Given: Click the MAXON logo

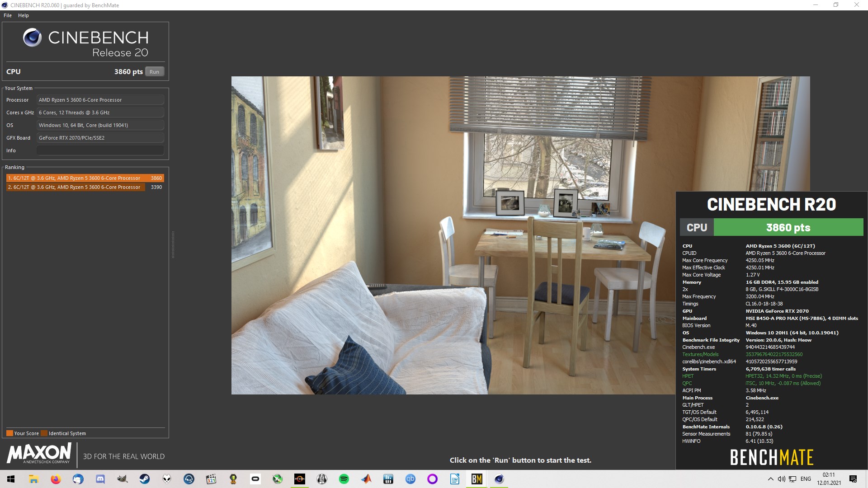Looking at the screenshot, I should [39, 453].
